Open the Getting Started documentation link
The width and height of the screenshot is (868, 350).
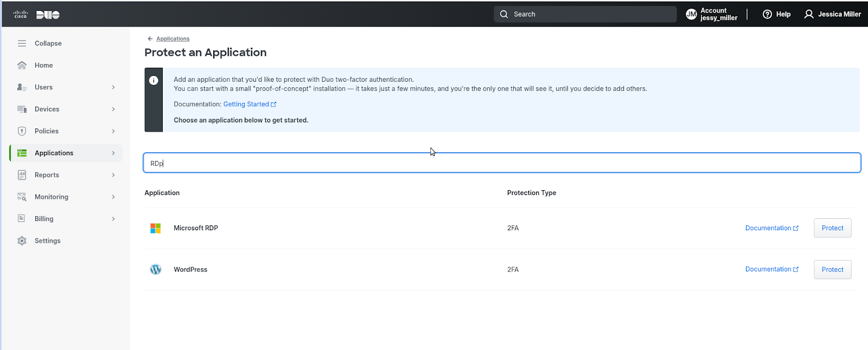246,105
